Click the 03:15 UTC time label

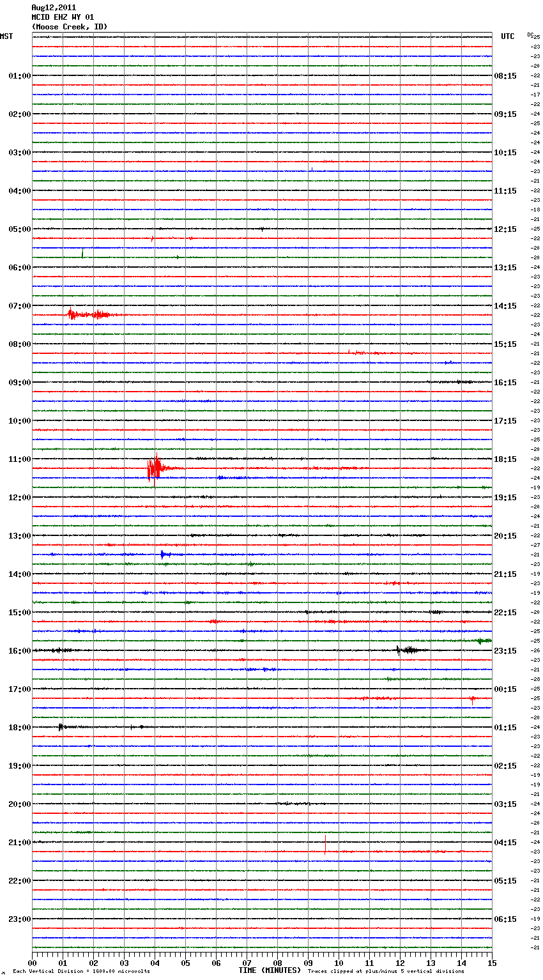pos(505,804)
